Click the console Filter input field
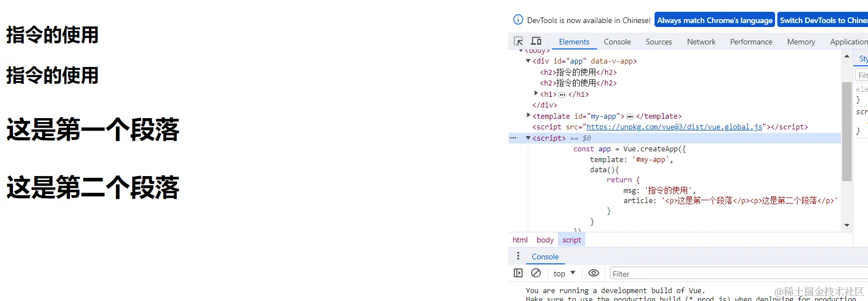The width and height of the screenshot is (868, 301). 738,273
